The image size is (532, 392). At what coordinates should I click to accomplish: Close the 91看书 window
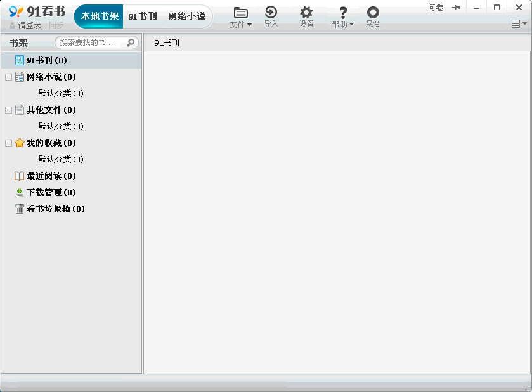pos(519,8)
